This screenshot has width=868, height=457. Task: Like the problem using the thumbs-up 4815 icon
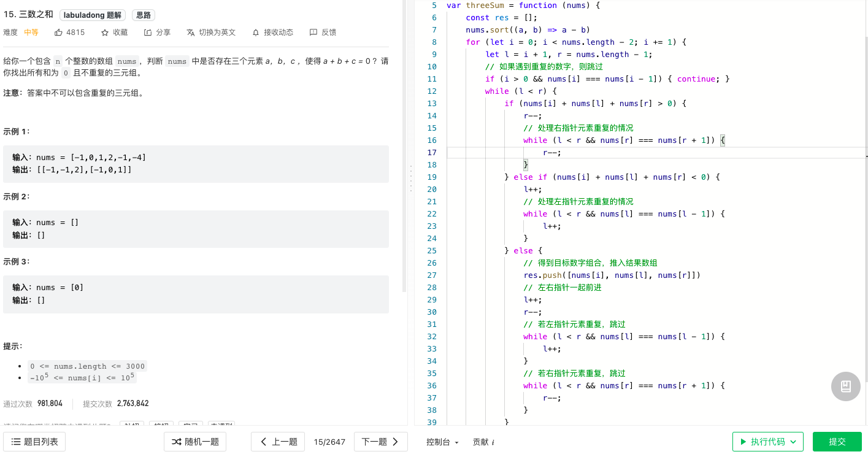(x=59, y=33)
